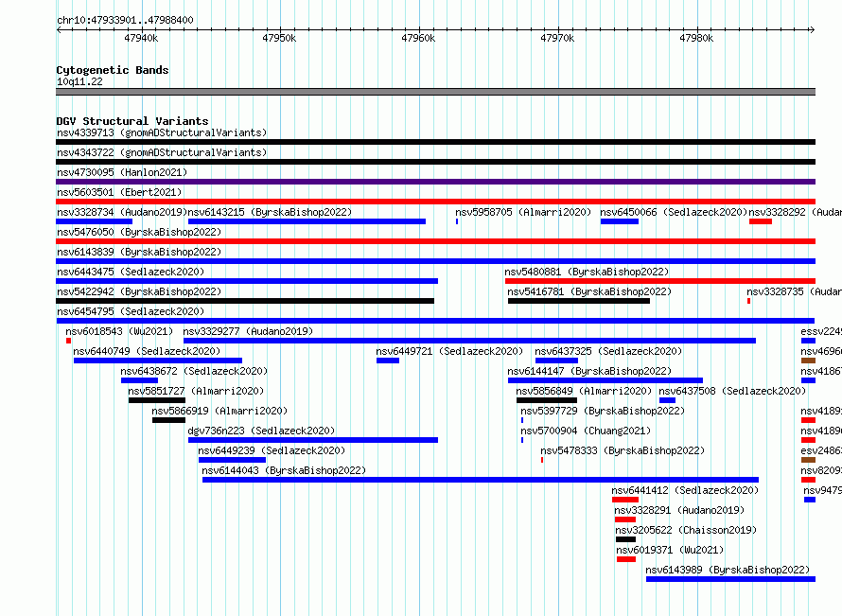Open the nsv6143989 ByrskaBishop2022 label

728,570
